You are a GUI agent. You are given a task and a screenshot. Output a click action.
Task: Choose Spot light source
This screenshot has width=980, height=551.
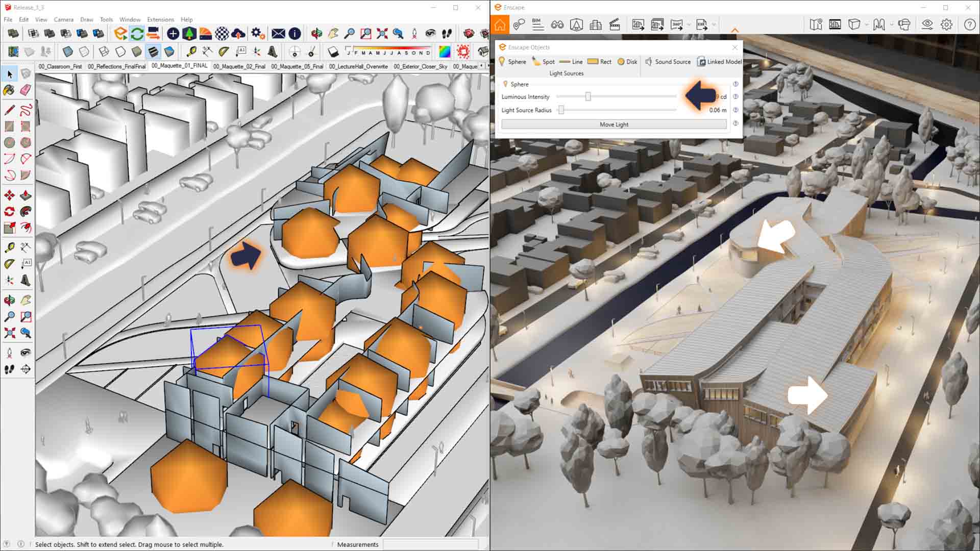click(544, 62)
